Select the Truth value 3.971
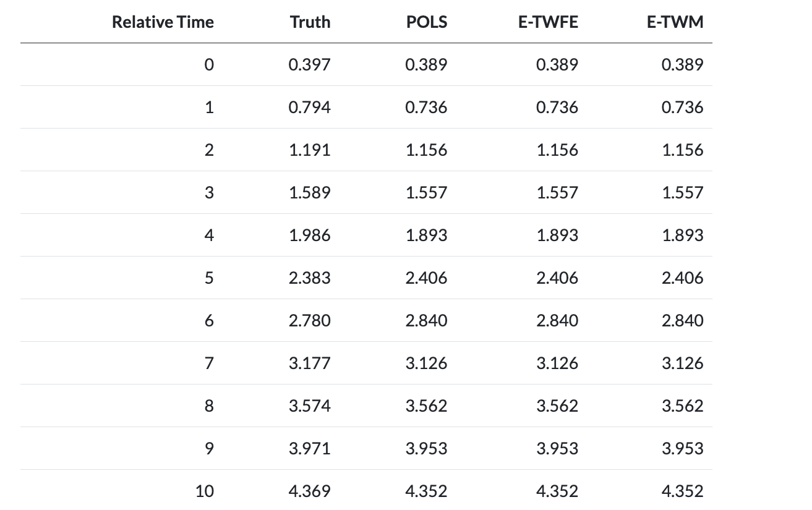Image resolution: width=812 pixels, height=510 pixels. tap(310, 449)
